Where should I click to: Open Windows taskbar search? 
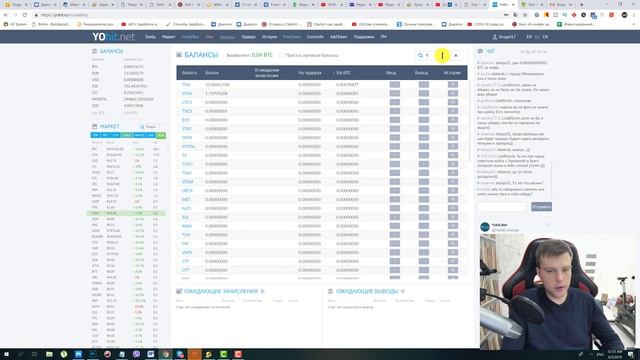(x=20, y=354)
